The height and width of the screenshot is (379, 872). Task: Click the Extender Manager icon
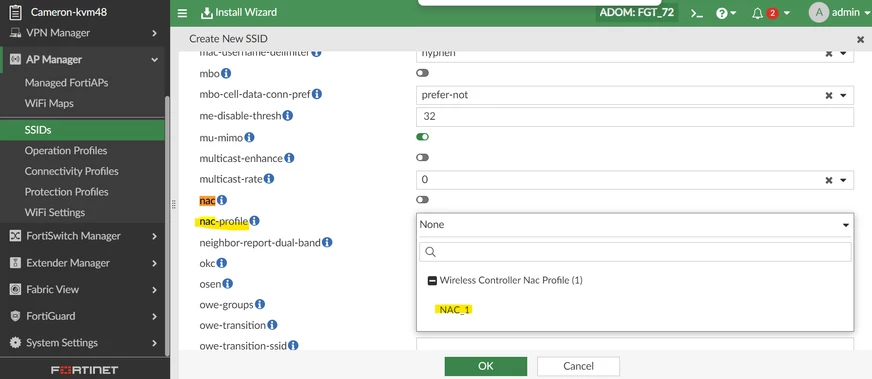click(x=16, y=263)
